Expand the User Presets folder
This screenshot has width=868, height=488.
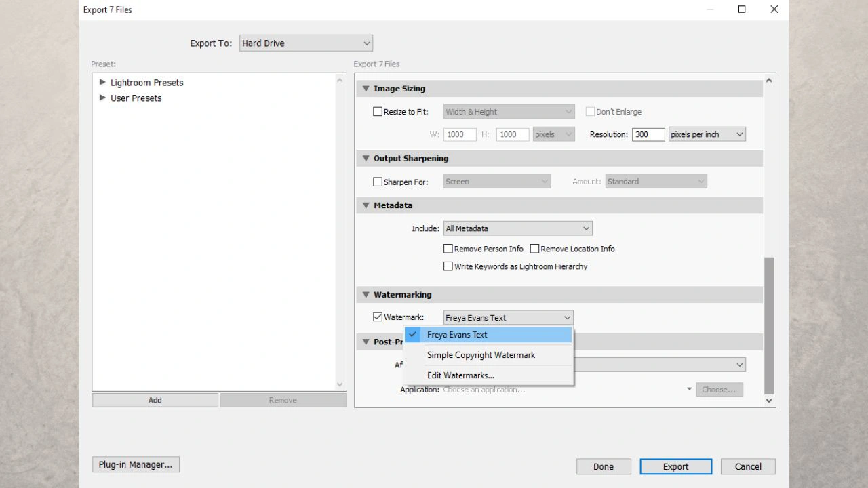click(102, 98)
